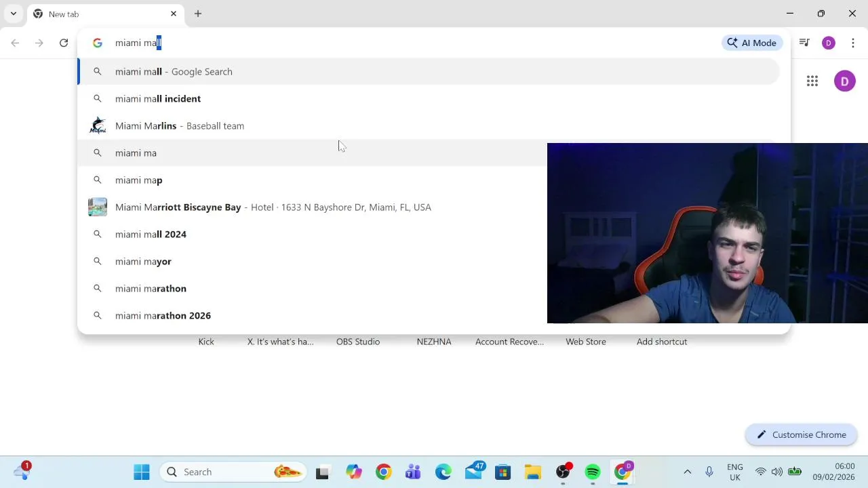Open the Account Recovery shortcut
This screenshot has height=488, width=868.
pyautogui.click(x=510, y=342)
